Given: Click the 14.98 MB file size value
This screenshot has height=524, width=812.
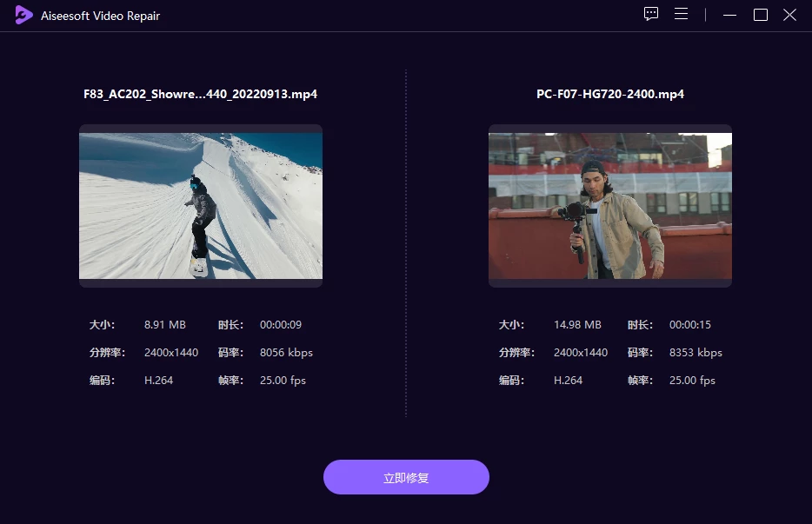Looking at the screenshot, I should click(x=577, y=325).
